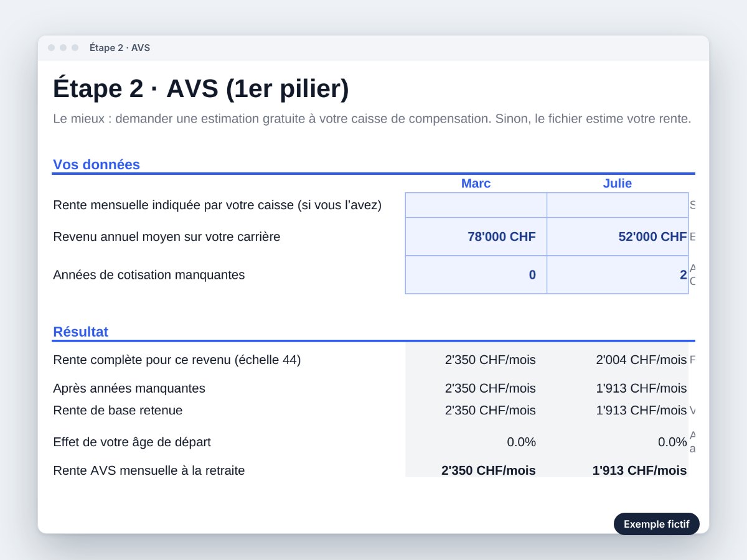Select Julie's 52'000 CHF average income cell

(x=618, y=236)
